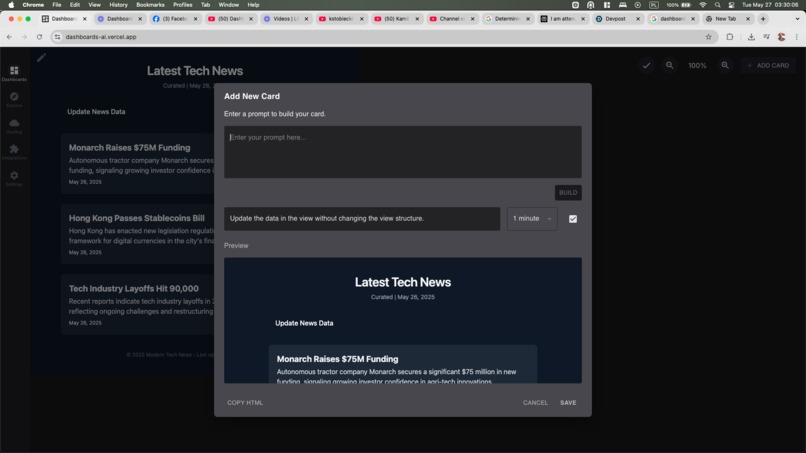Screen dimensions: 806x453
Task: Click the update instruction text field
Action: (362, 219)
